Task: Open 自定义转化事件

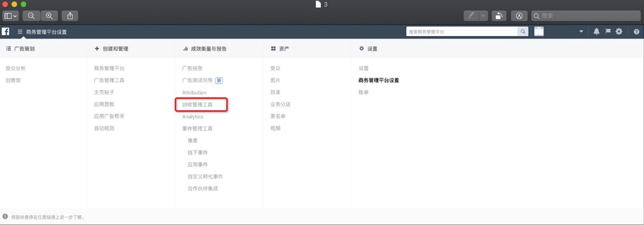Action: (205, 177)
